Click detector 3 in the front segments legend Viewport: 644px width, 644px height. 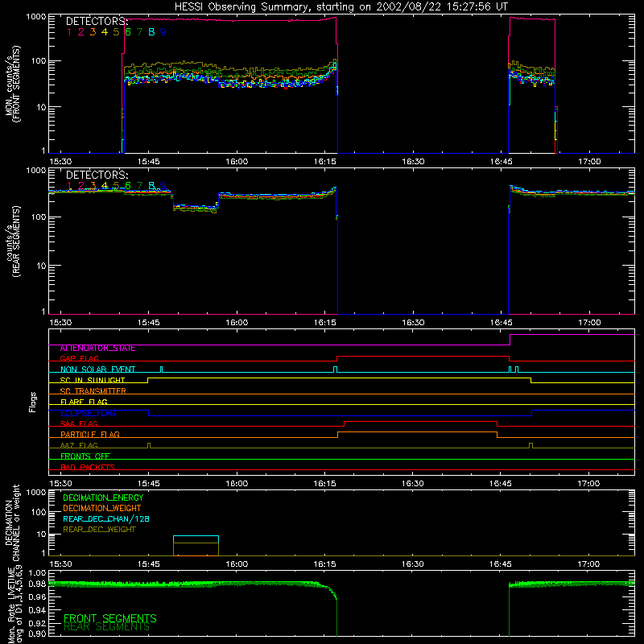tap(93, 32)
